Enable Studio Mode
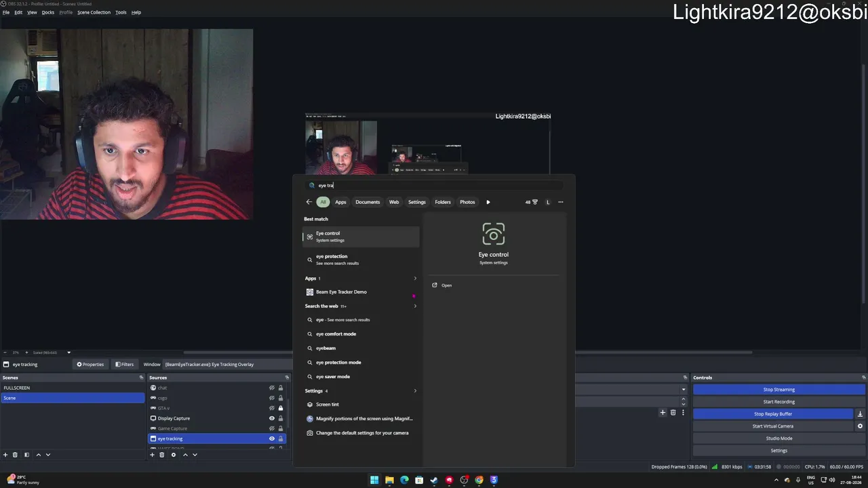Image resolution: width=868 pixels, height=488 pixels. click(779, 439)
